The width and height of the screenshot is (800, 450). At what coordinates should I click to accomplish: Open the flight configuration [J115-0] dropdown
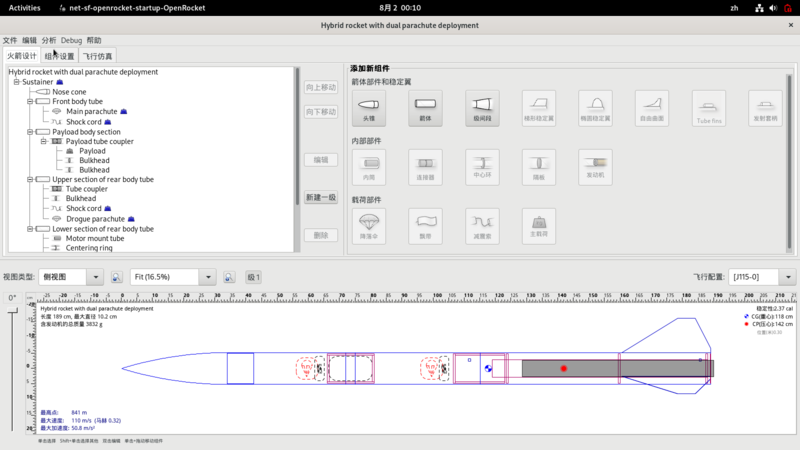pyautogui.click(x=789, y=277)
